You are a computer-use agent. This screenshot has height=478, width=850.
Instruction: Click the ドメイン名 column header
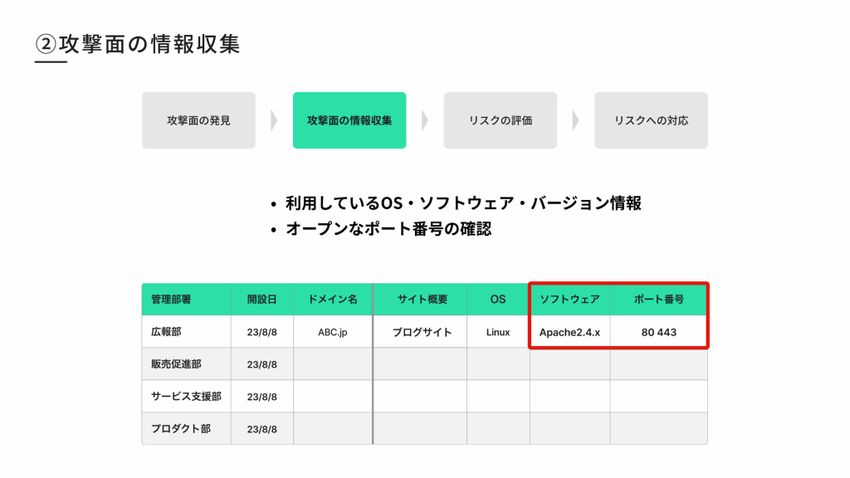(x=331, y=300)
